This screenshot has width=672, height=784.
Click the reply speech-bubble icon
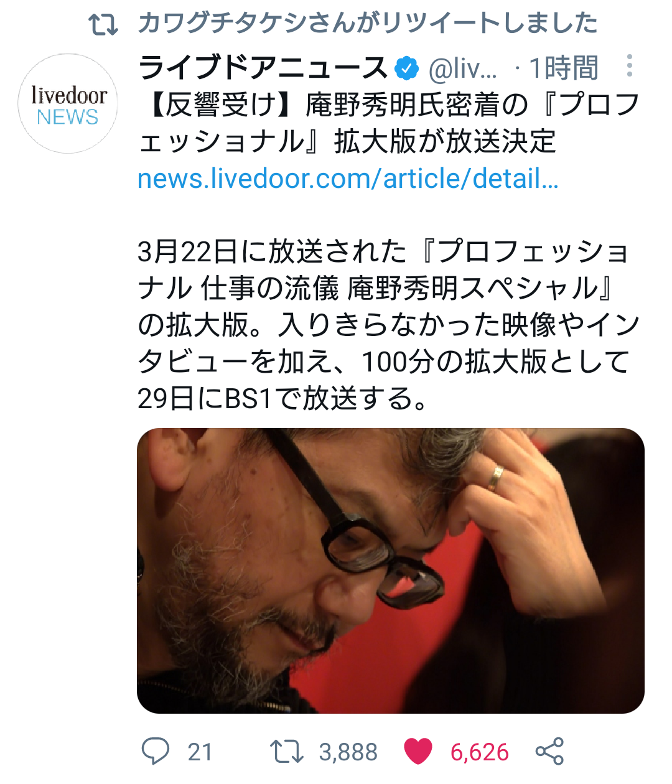coord(156,751)
